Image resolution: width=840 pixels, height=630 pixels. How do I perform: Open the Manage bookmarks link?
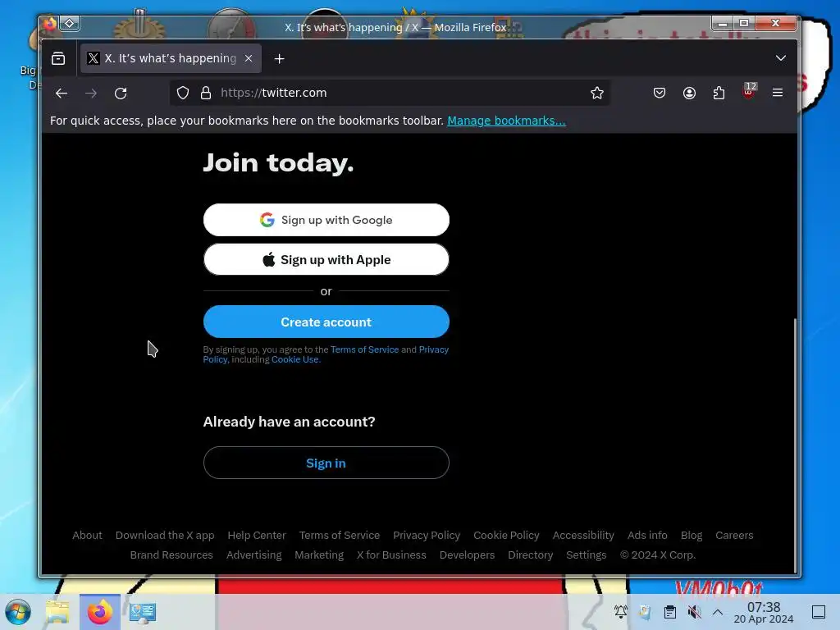506,121
